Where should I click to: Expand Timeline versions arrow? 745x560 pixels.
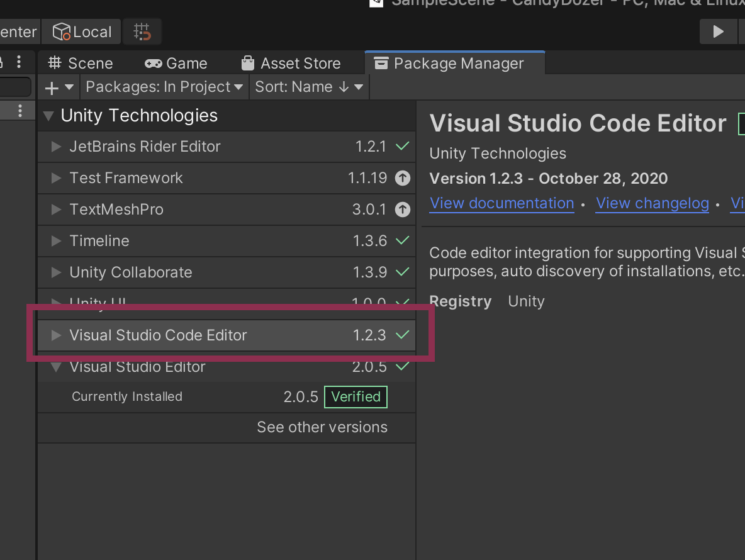tap(56, 241)
